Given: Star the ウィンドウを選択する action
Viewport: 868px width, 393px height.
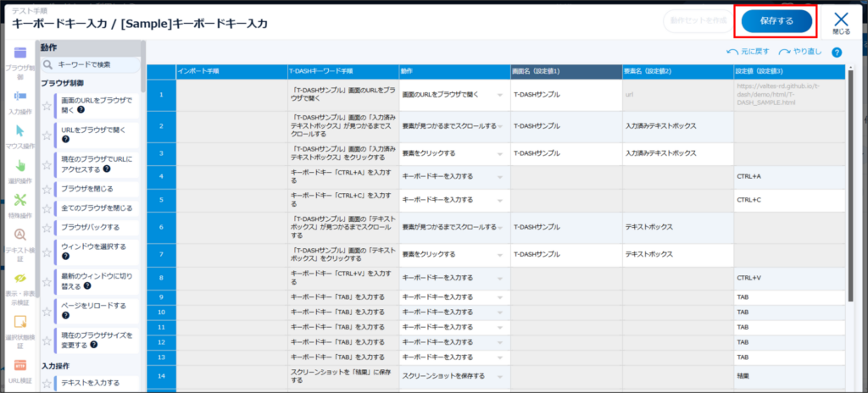Looking at the screenshot, I should [47, 252].
